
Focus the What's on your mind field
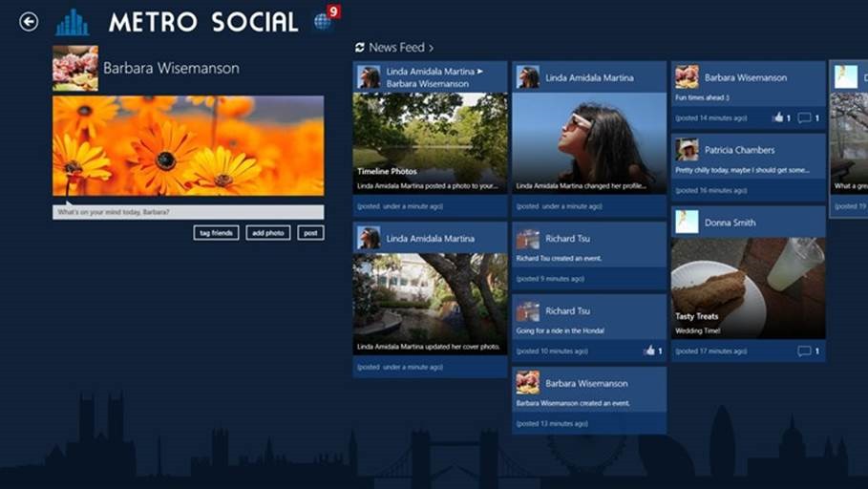(188, 212)
